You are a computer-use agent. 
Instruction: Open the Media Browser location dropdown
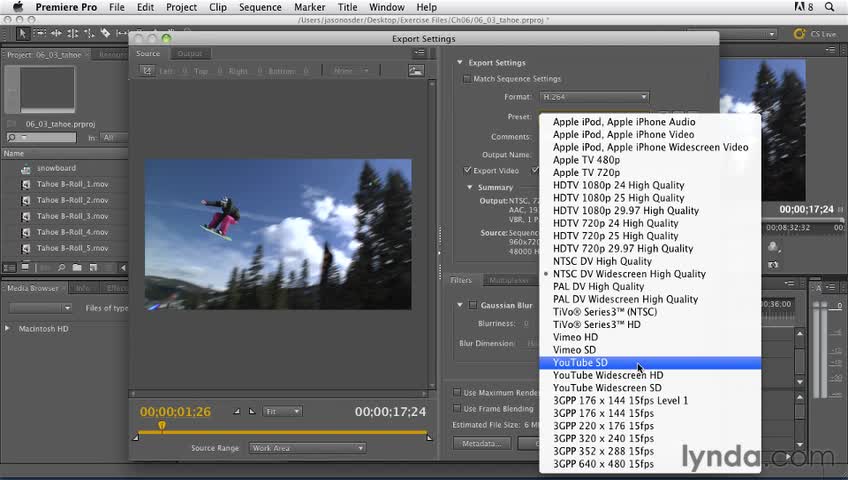(41, 308)
